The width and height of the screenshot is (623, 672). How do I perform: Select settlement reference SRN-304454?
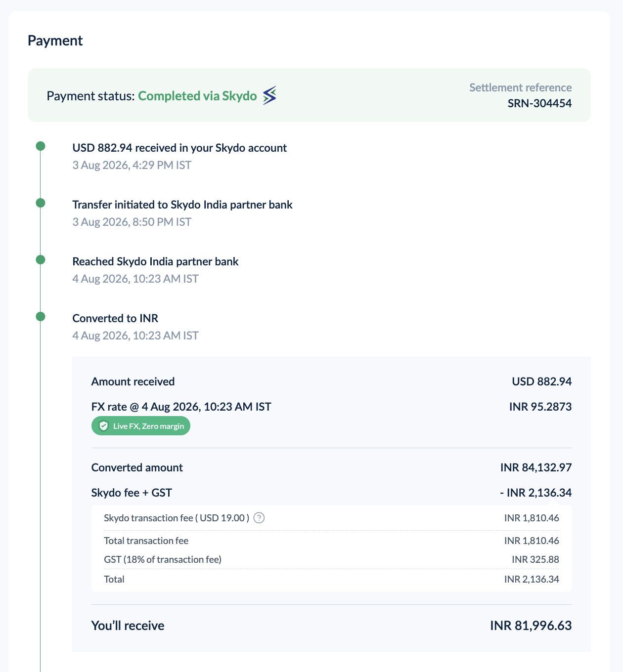540,103
